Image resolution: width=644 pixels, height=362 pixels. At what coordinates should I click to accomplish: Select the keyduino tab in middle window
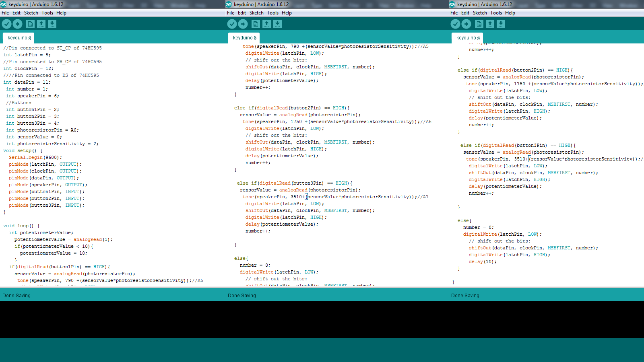(x=244, y=38)
